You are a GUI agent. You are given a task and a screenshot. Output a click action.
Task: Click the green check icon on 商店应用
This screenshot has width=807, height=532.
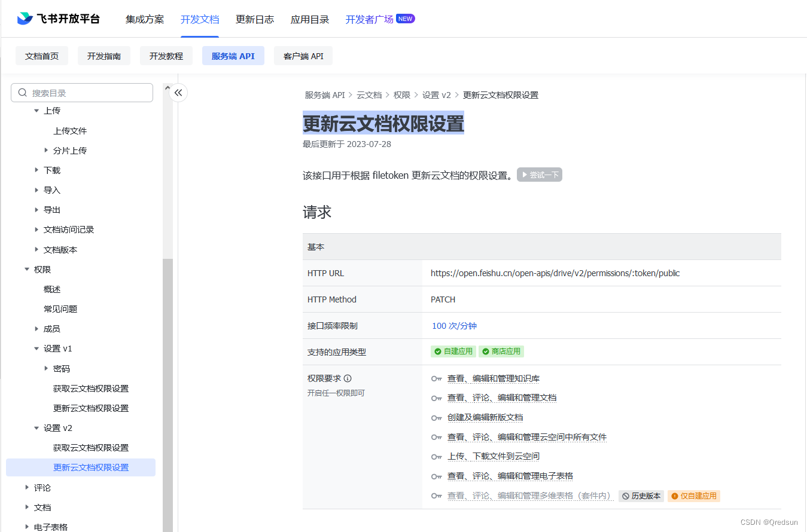tap(486, 351)
